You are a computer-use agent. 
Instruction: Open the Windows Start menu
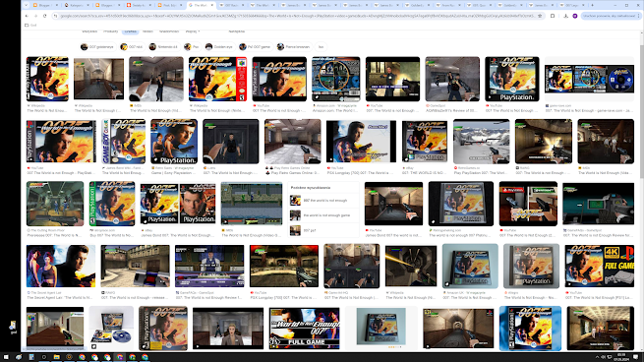[x=6, y=357]
